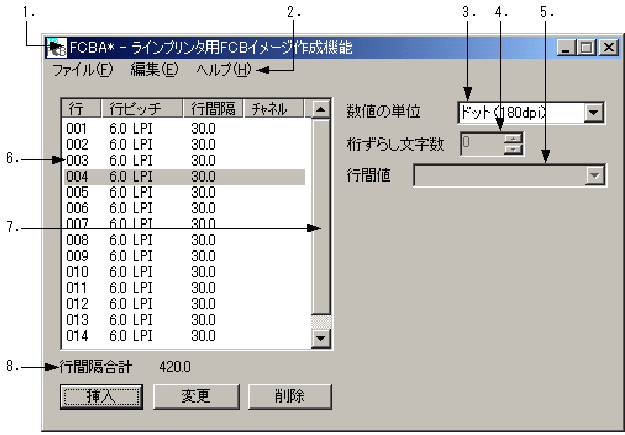625x435 pixels.
Task: Expand the 行間値 dropdown arrow
Action: 595,175
